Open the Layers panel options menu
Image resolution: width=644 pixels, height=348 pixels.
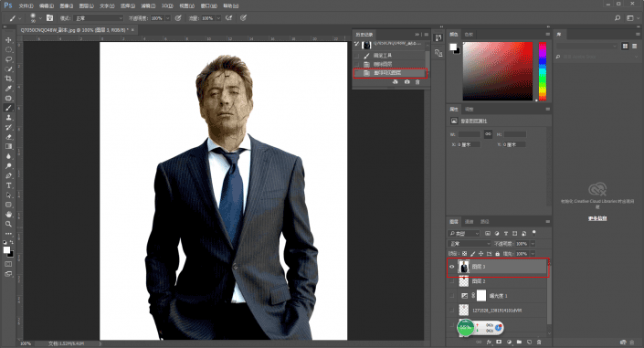point(547,222)
